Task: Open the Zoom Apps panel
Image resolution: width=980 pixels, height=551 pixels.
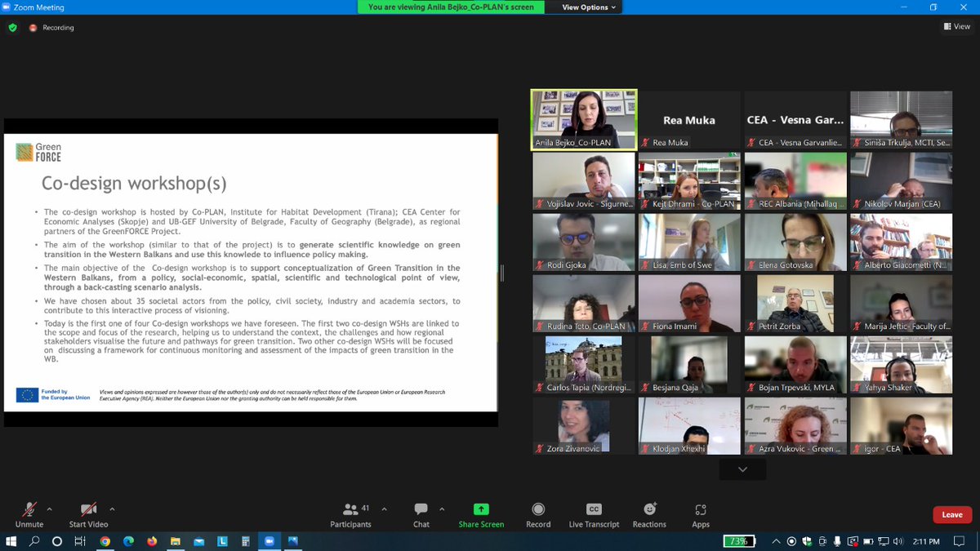Action: pyautogui.click(x=701, y=514)
